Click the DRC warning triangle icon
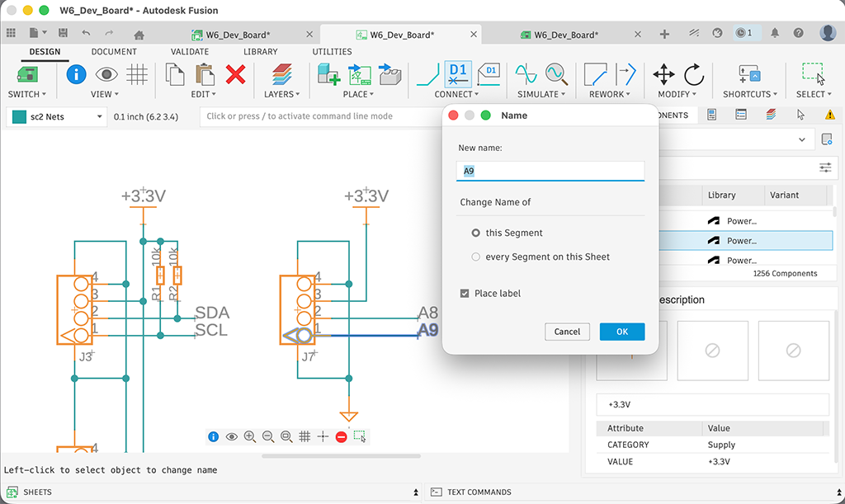845x504 pixels. 830,115
